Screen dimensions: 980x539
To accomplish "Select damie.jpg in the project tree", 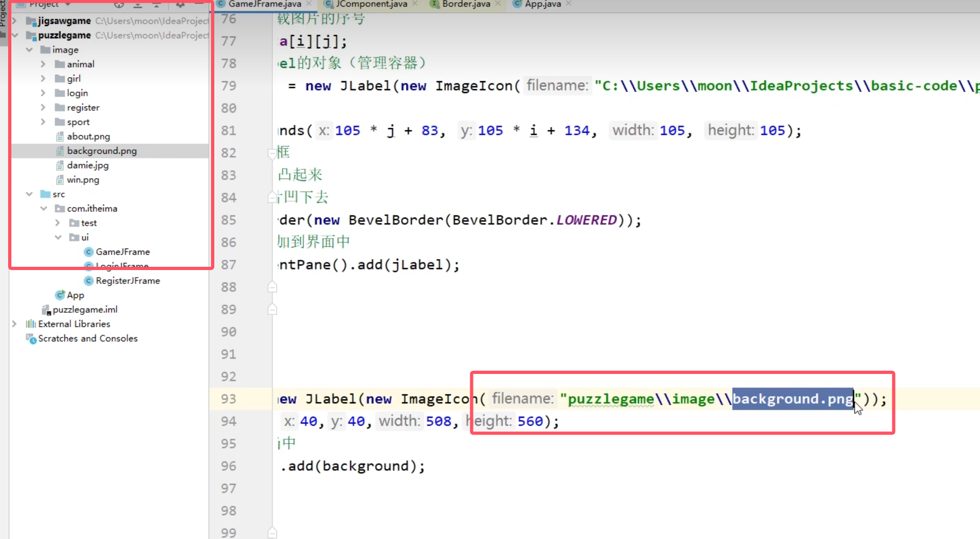I will 88,165.
